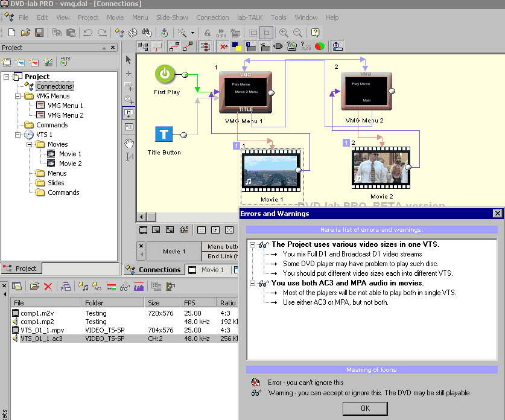Save the project with the floppy disk icon
505x420 pixels.
[x=39, y=33]
